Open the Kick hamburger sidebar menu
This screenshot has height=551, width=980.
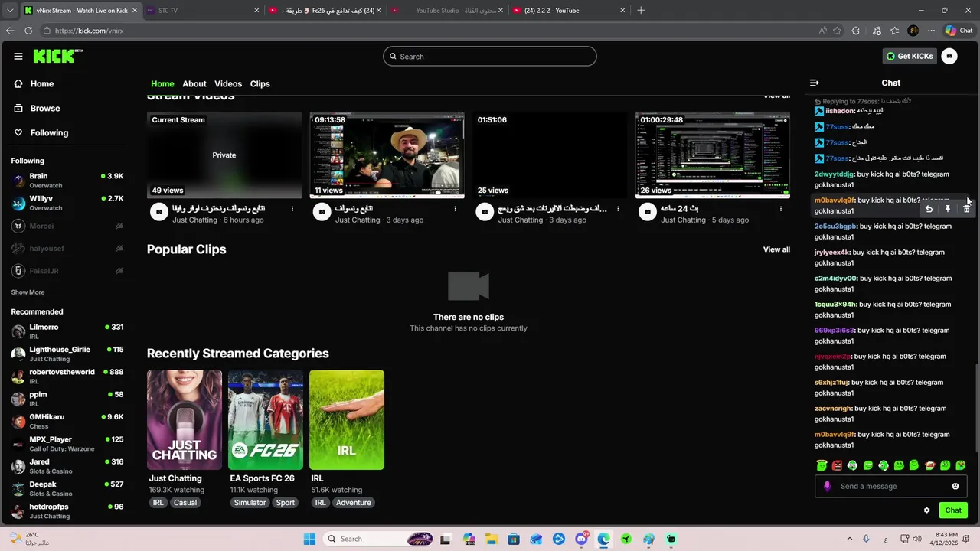(x=18, y=56)
